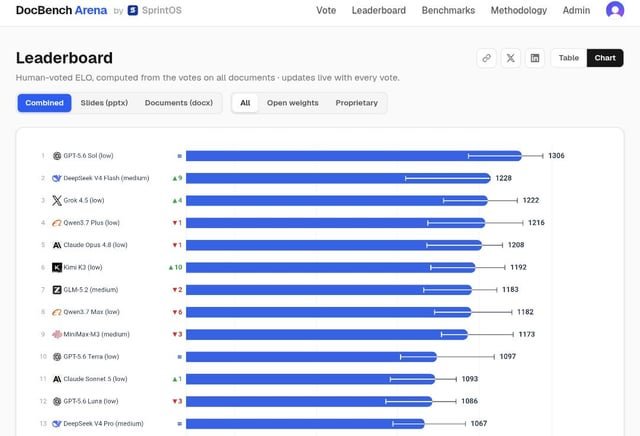Open the DocBench Arena home link

coord(61,10)
